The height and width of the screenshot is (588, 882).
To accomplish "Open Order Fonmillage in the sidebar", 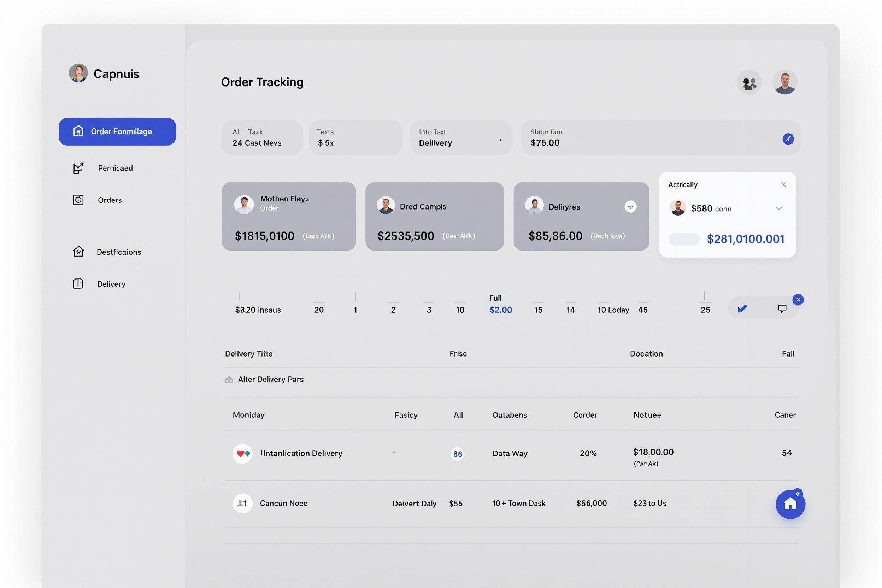I will (x=117, y=131).
